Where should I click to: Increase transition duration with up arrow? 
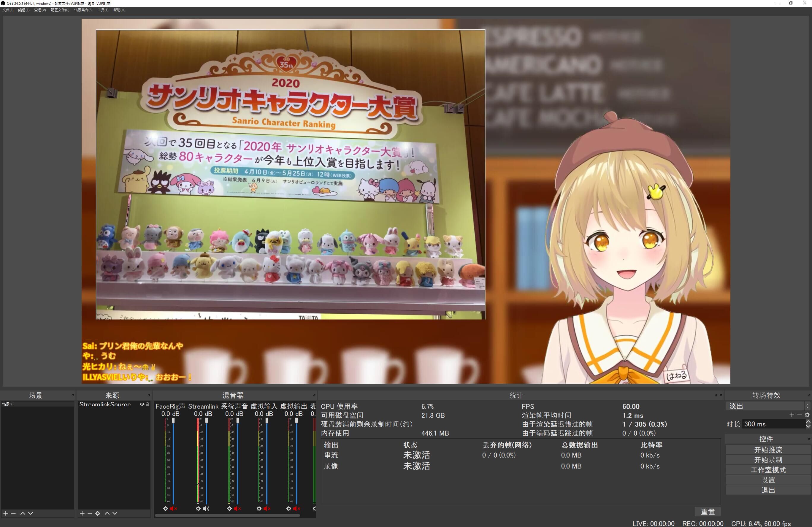pyautogui.click(x=808, y=422)
